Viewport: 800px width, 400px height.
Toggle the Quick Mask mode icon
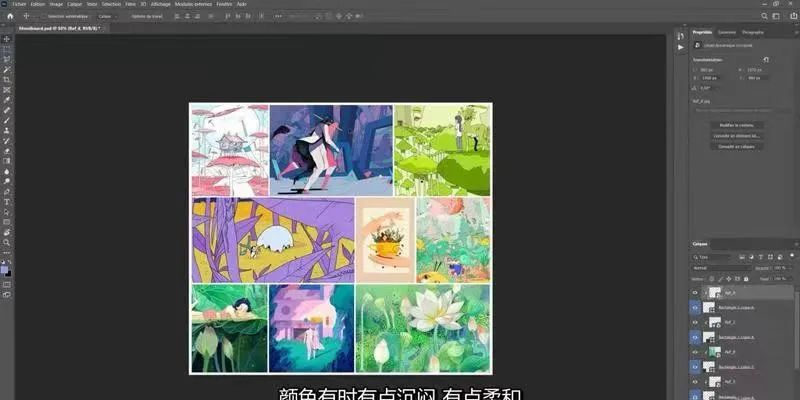[7, 284]
